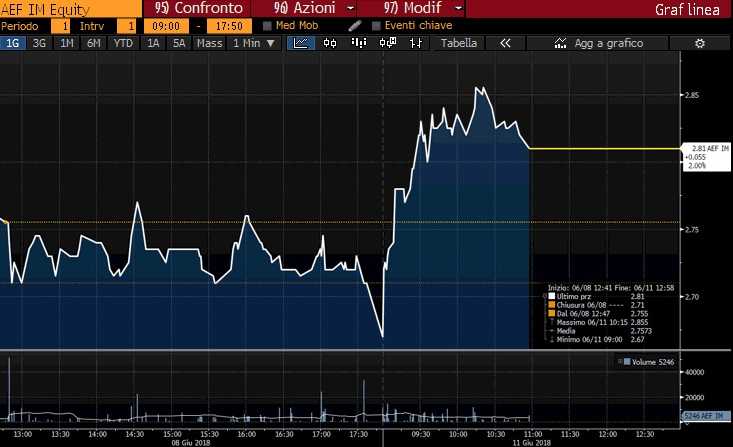Click the 2.75 price axis label
This screenshot has width=733, height=447.
point(692,230)
